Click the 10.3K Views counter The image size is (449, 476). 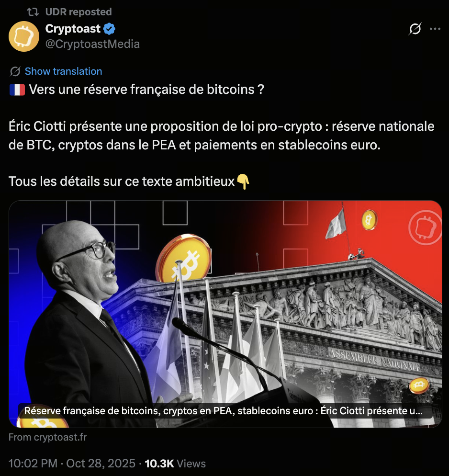175,464
